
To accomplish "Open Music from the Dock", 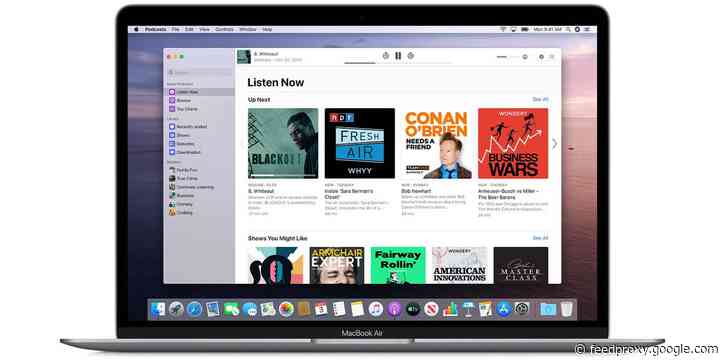I will point(376,309).
